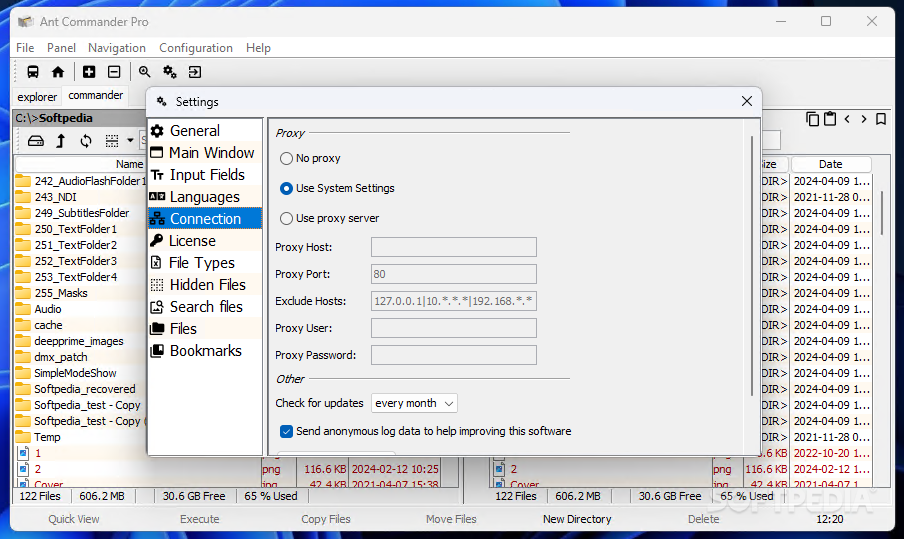Open the Bookmarks settings category

[x=205, y=350]
